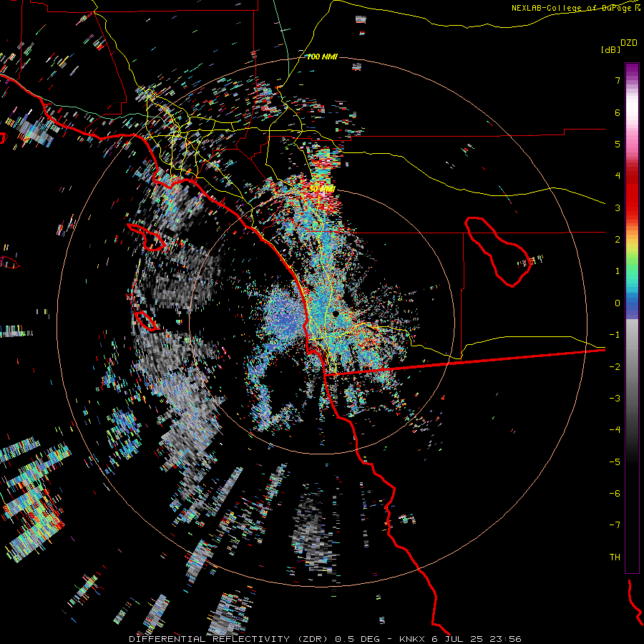
Task: Click the DZD legend title
Action: pyautogui.click(x=628, y=43)
